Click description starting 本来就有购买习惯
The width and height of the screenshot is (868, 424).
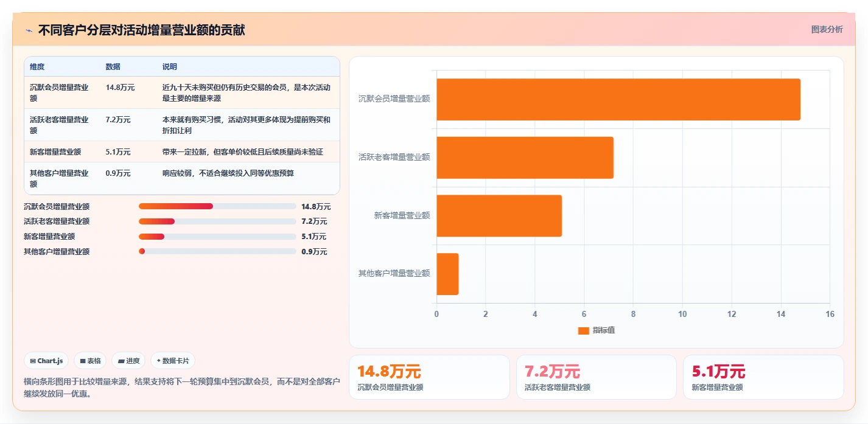(x=247, y=125)
